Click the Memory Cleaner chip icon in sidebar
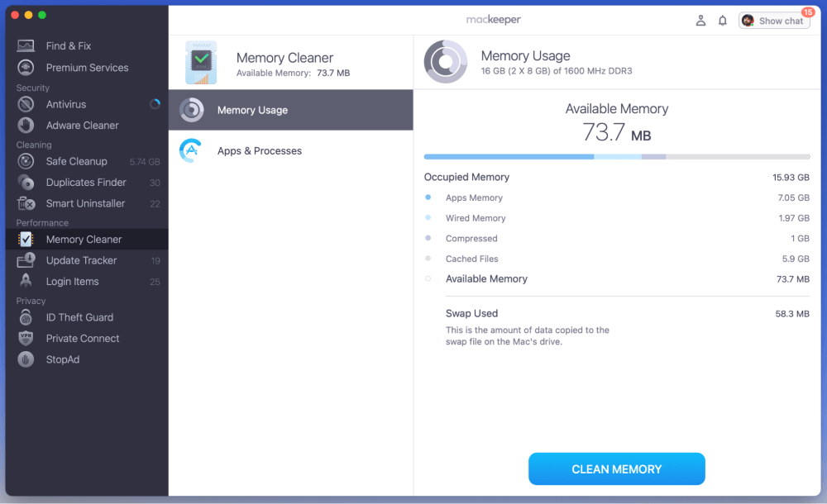 click(x=26, y=240)
